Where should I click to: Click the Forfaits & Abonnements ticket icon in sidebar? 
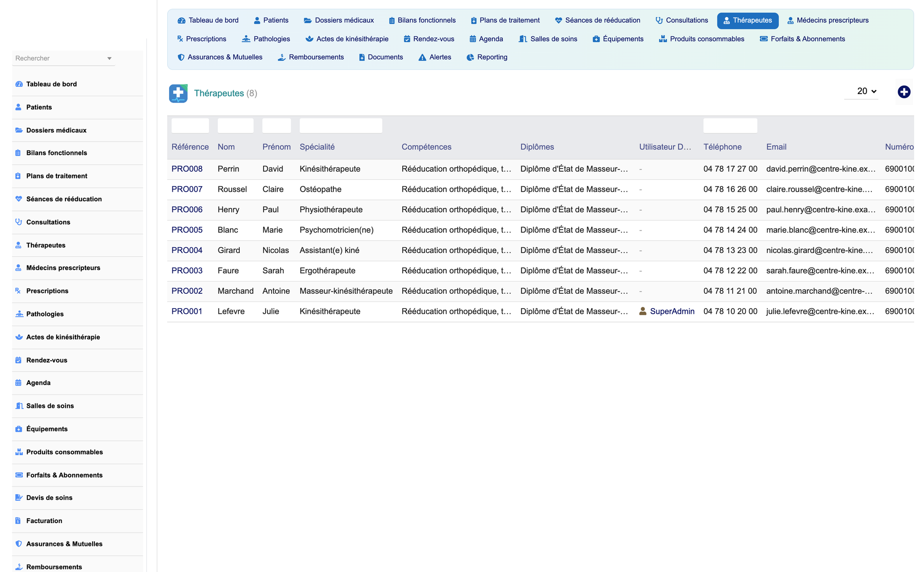coord(19,475)
